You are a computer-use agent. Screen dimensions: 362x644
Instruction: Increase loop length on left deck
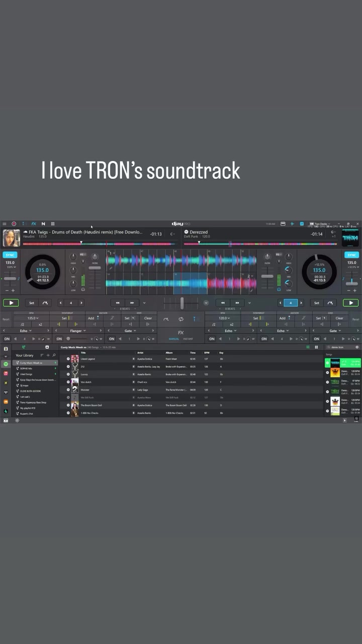[81, 303]
